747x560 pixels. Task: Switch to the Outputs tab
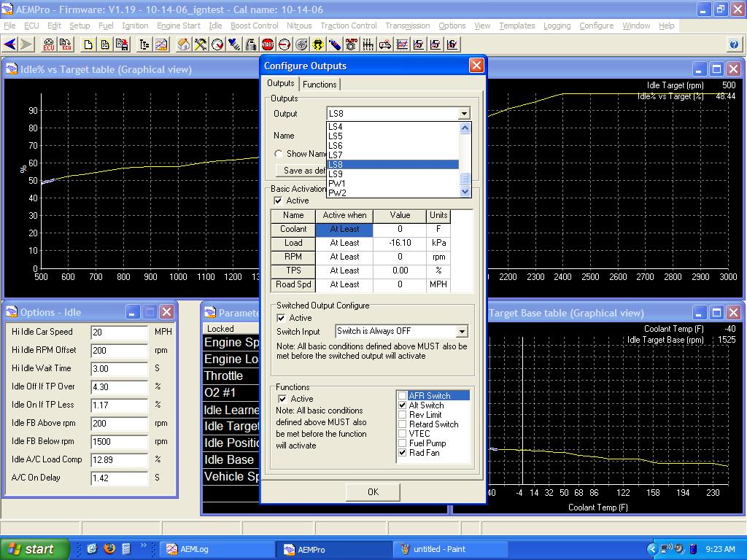click(x=281, y=83)
